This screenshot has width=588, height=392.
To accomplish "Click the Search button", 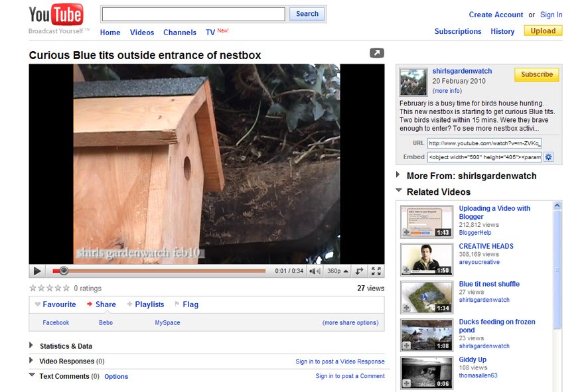I will pos(307,14).
